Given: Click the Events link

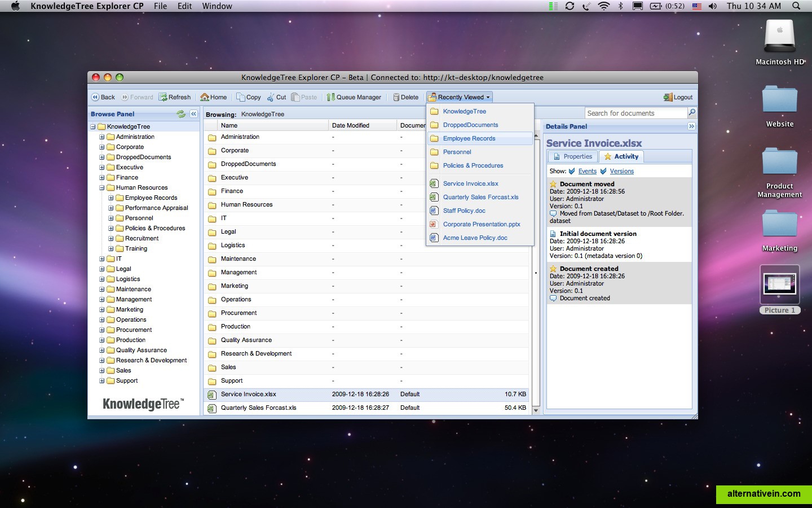Looking at the screenshot, I should (x=587, y=171).
